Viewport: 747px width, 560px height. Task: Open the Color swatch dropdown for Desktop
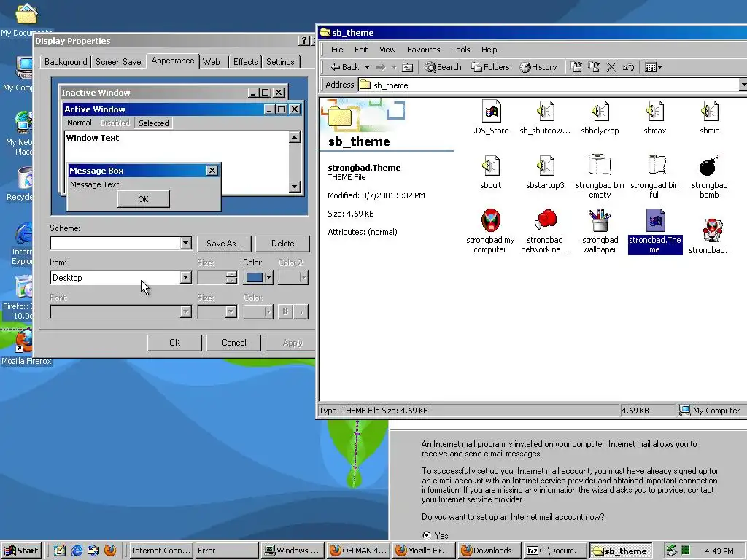tap(258, 277)
